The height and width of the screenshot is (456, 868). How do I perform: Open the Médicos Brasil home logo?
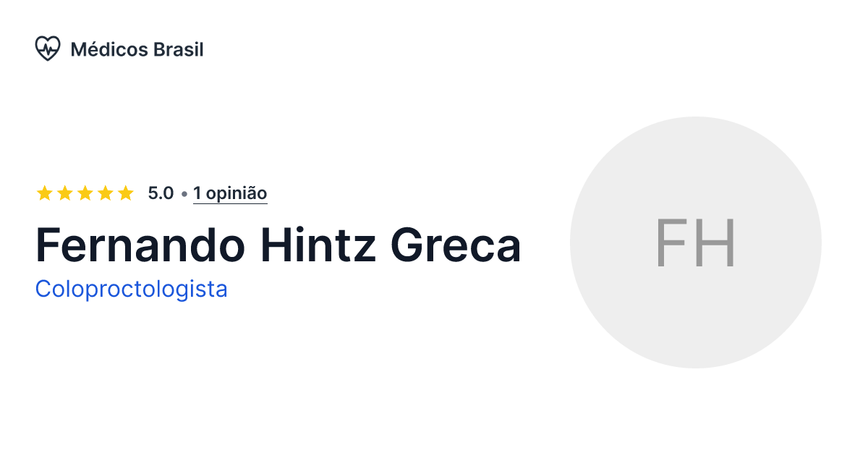pyautogui.click(x=119, y=48)
